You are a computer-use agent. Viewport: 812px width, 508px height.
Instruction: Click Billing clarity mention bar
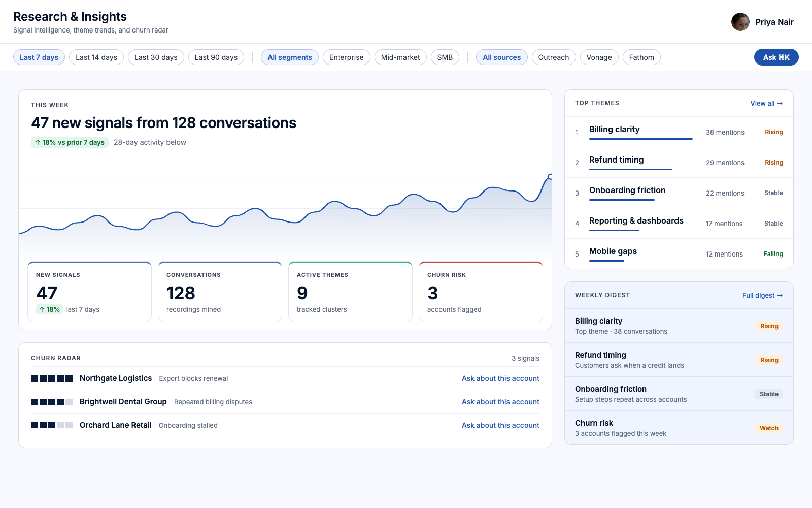(640, 139)
